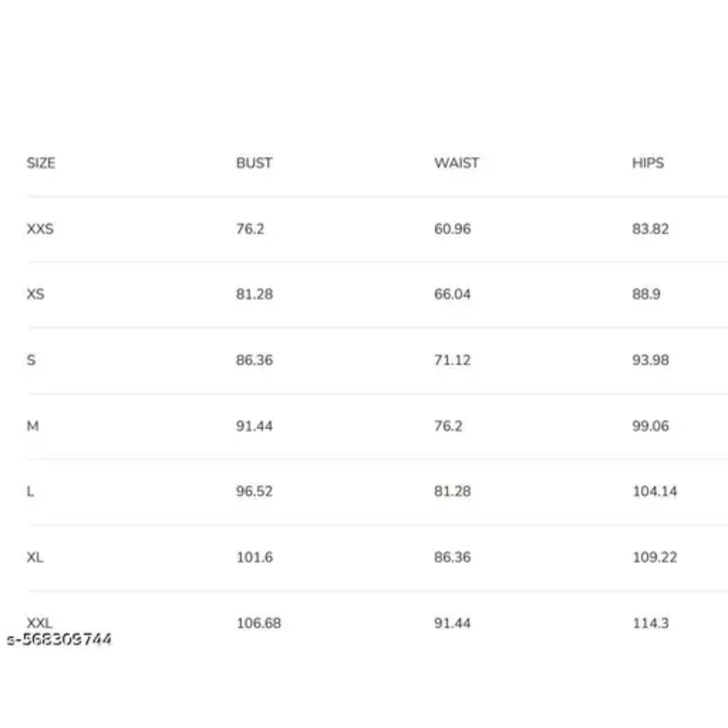Click the SIZE column header

pos(41,163)
